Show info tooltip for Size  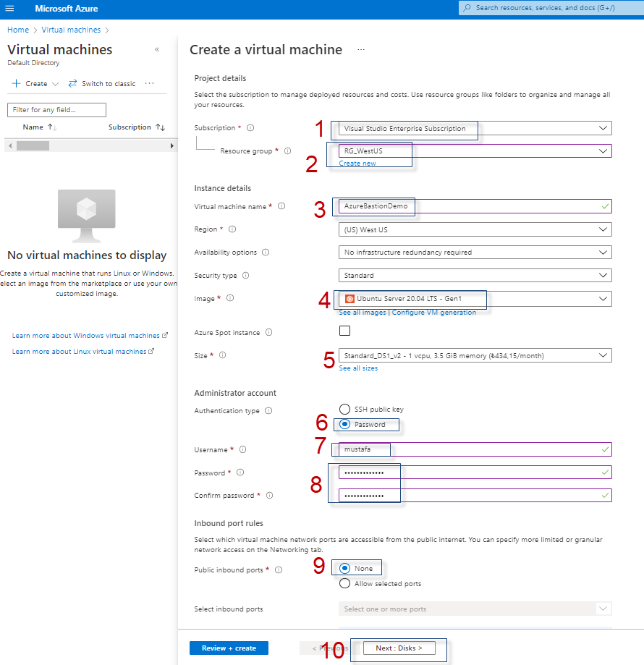[223, 355]
